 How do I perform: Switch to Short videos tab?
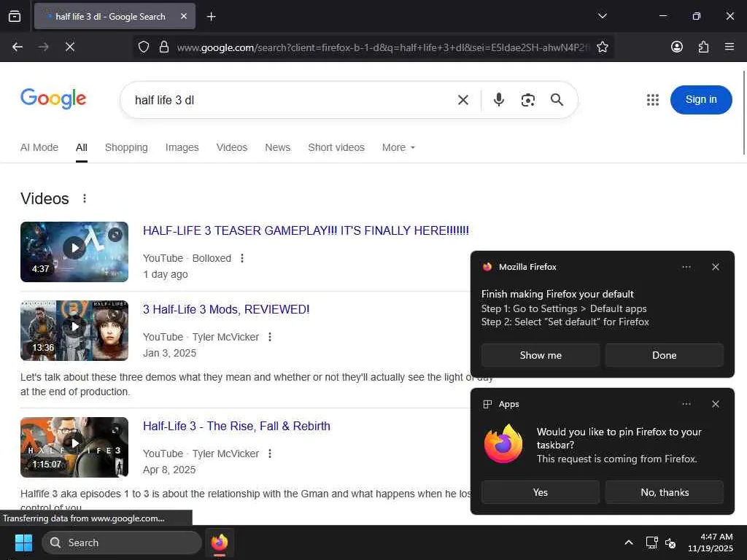click(336, 147)
